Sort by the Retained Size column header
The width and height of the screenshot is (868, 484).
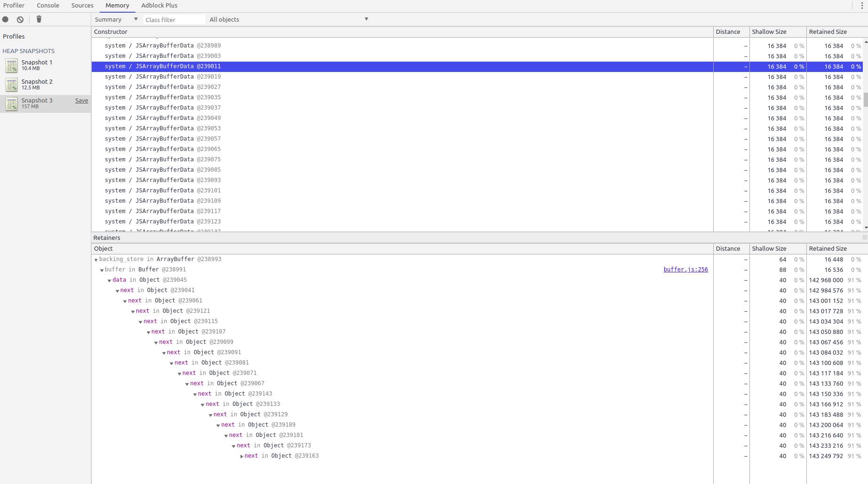pos(828,32)
